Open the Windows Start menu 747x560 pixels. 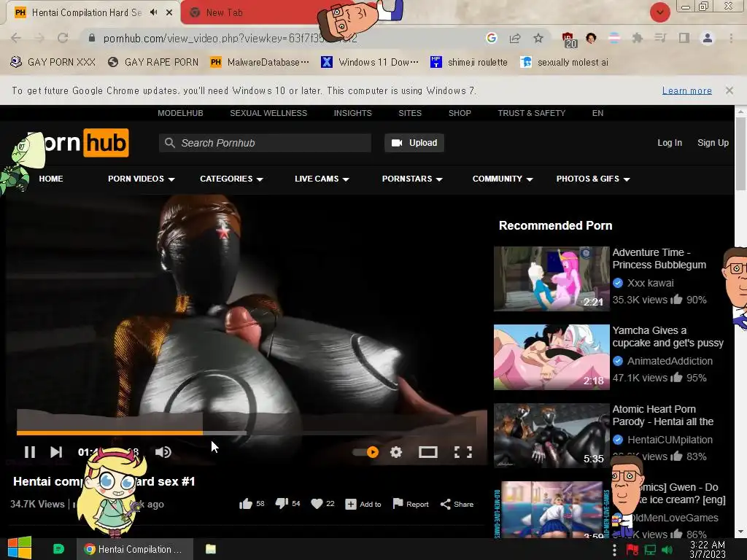(20, 548)
